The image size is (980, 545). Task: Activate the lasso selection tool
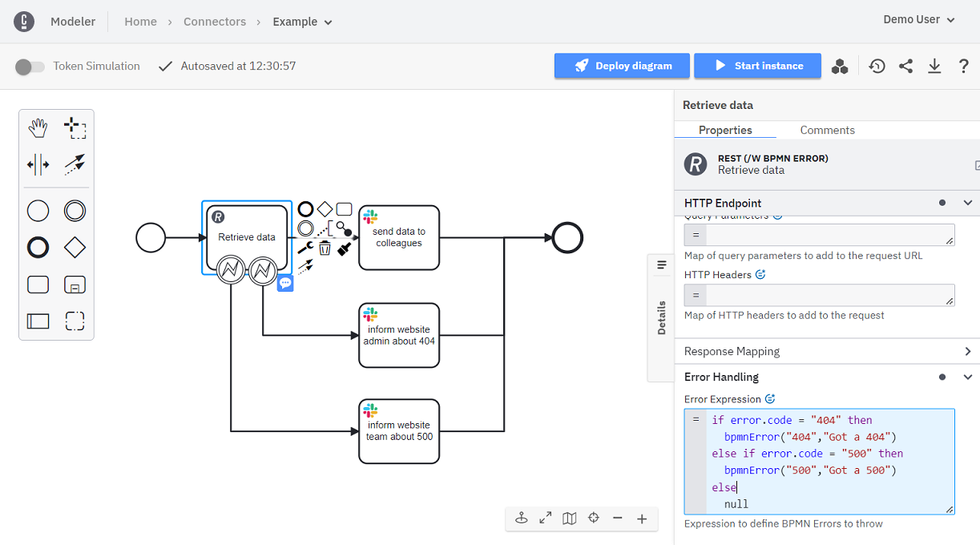point(75,128)
